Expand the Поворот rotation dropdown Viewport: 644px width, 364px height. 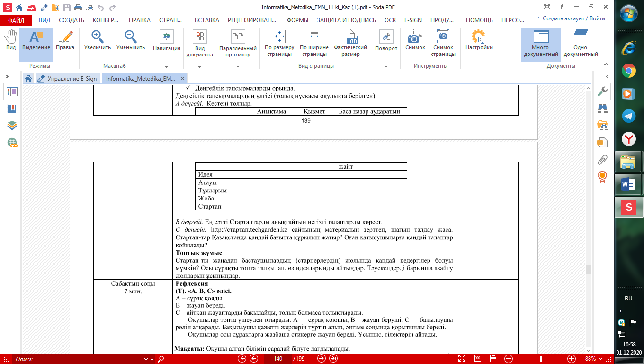pos(386,67)
